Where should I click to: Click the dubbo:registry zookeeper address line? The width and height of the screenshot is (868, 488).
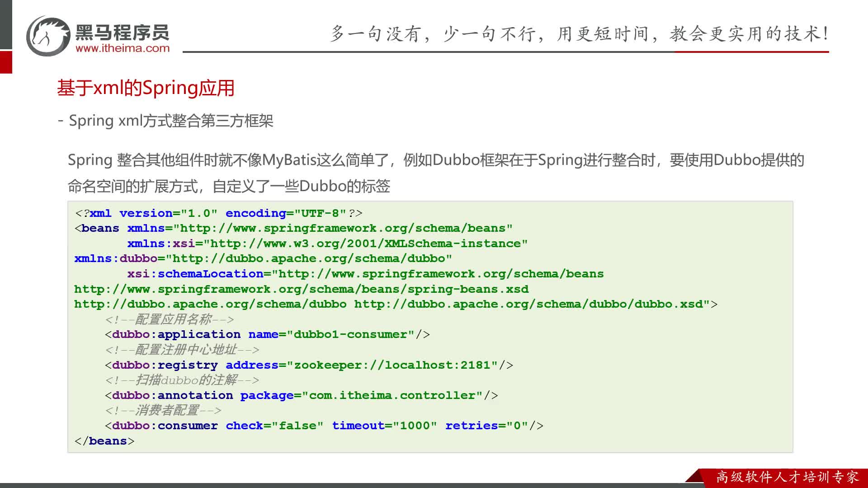(x=309, y=365)
